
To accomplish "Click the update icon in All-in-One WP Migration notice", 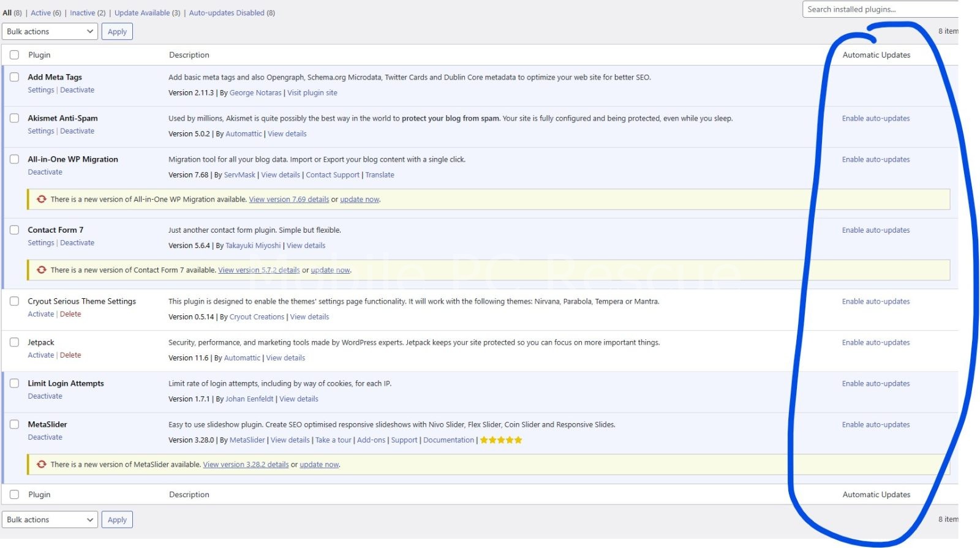I will (42, 199).
